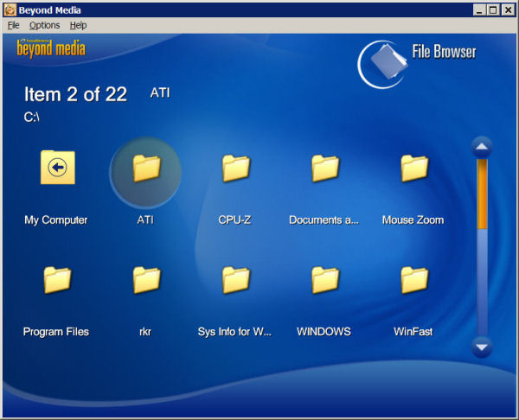
Task: Maximize the Beyond Media window
Action: coord(493,10)
